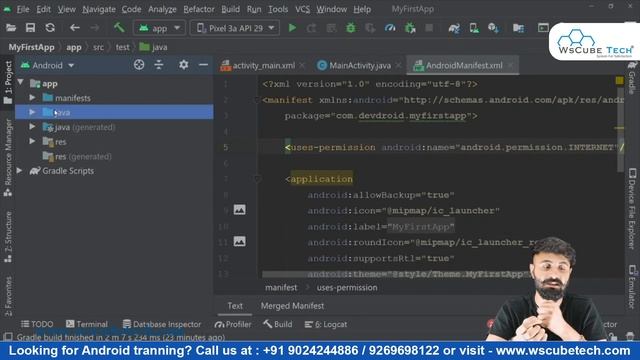The image size is (640, 360).
Task: Click the Select Opened File target icon
Action: (139, 65)
